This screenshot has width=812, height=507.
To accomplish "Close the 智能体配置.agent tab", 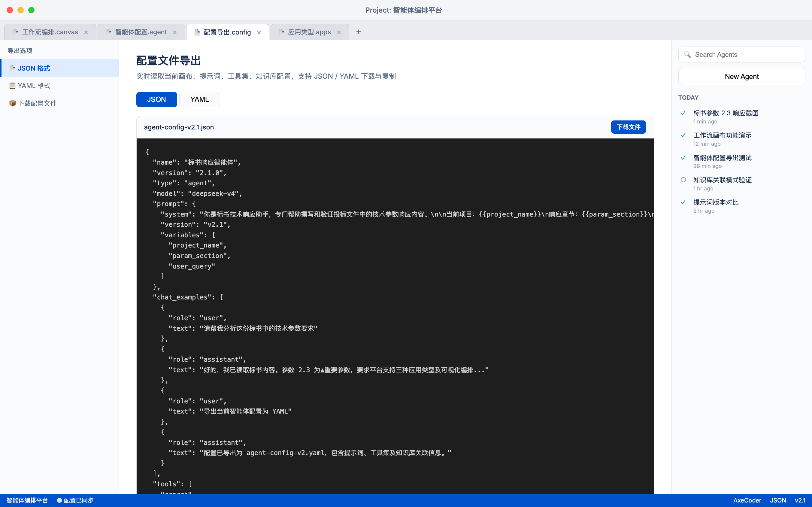I will tap(175, 32).
